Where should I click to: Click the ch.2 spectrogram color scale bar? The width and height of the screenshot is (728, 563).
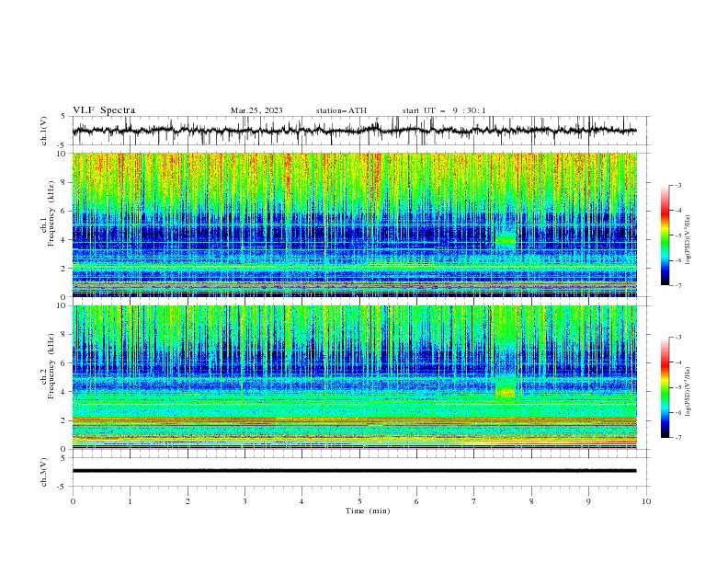[665, 387]
